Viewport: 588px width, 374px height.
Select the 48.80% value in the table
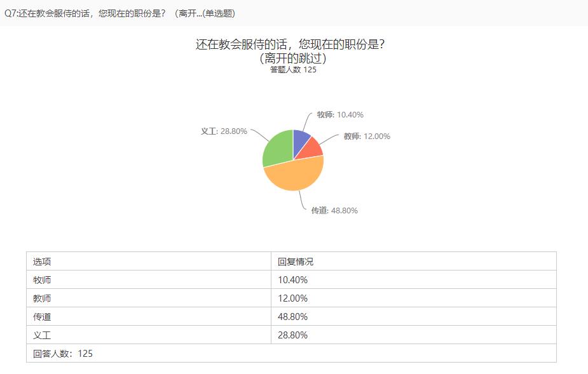(x=293, y=317)
